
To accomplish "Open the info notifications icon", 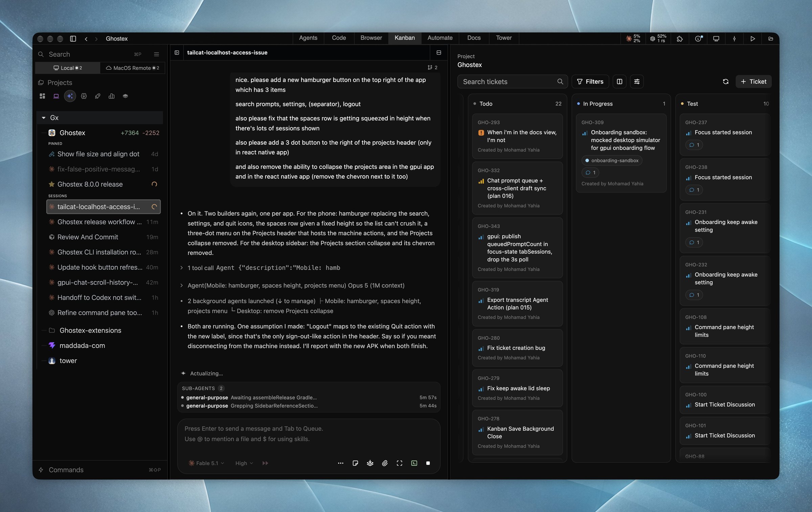I will (x=699, y=39).
